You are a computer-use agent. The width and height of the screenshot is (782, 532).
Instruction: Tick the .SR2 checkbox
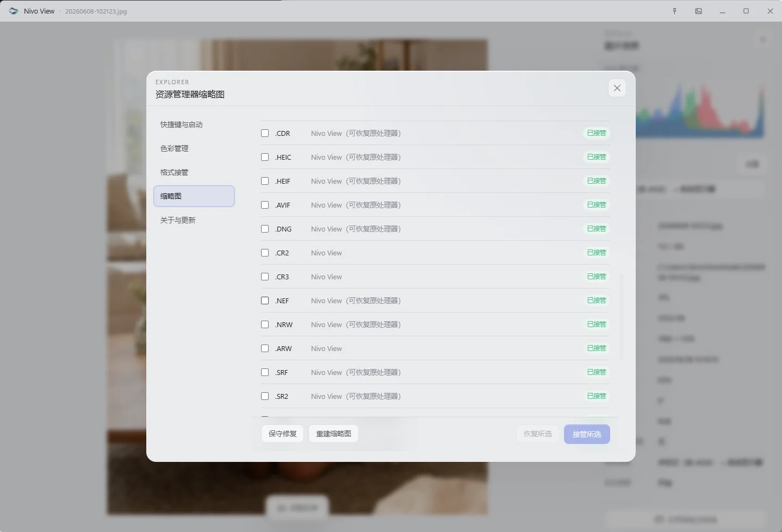[265, 396]
